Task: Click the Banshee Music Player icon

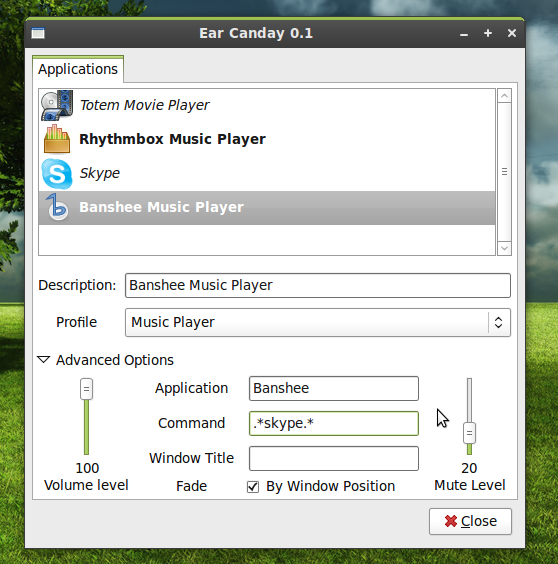Action: (x=57, y=207)
